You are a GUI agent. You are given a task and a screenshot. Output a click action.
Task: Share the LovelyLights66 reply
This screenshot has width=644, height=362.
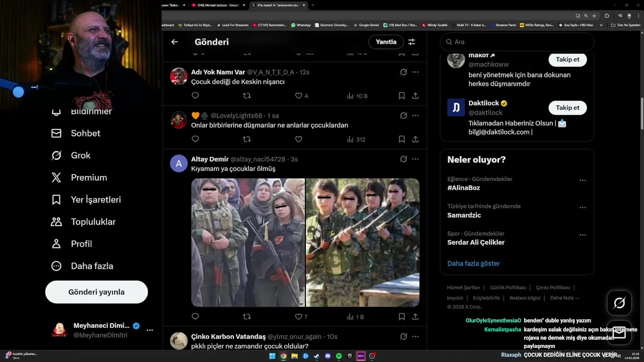[416, 139]
